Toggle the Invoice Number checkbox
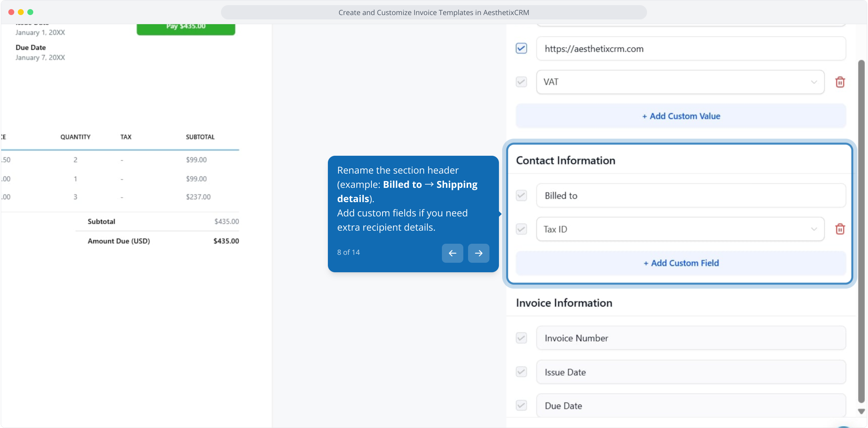The height and width of the screenshot is (428, 868). pyautogui.click(x=521, y=338)
